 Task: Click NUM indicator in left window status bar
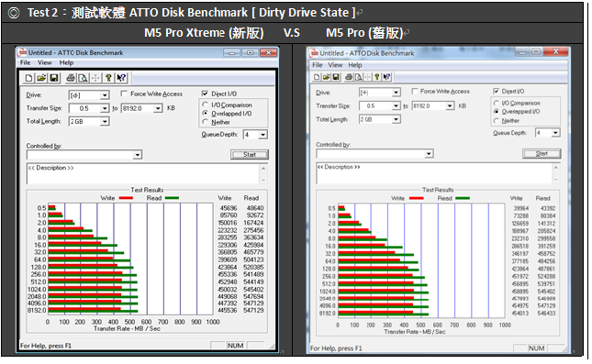coord(235,346)
